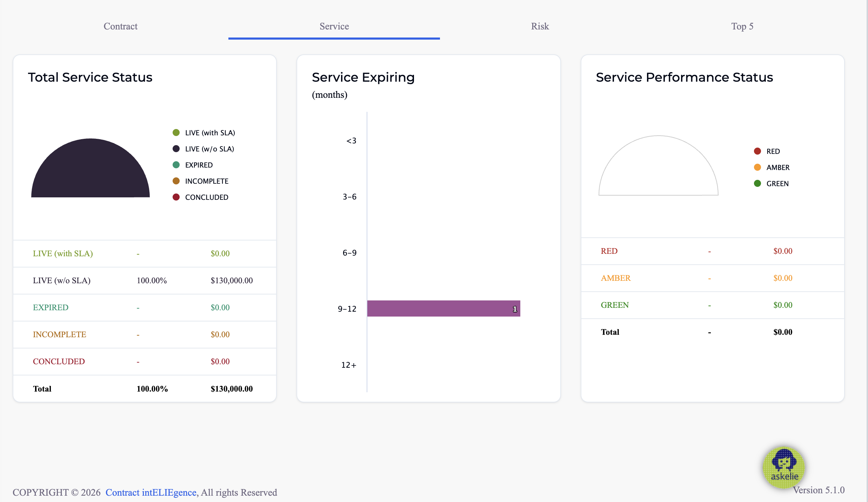Open the Risk tab
Image resolution: width=868 pixels, height=502 pixels.
(540, 26)
